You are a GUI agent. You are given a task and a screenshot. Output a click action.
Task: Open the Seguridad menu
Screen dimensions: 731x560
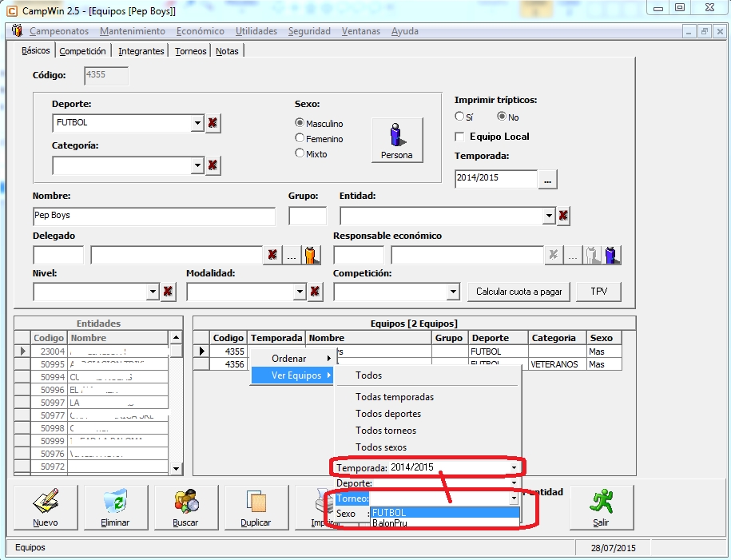[309, 31]
